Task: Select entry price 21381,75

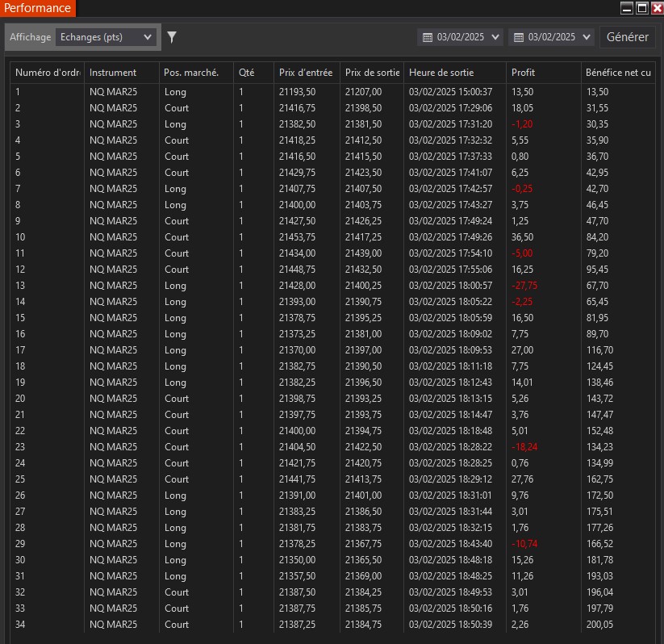Action: point(297,528)
